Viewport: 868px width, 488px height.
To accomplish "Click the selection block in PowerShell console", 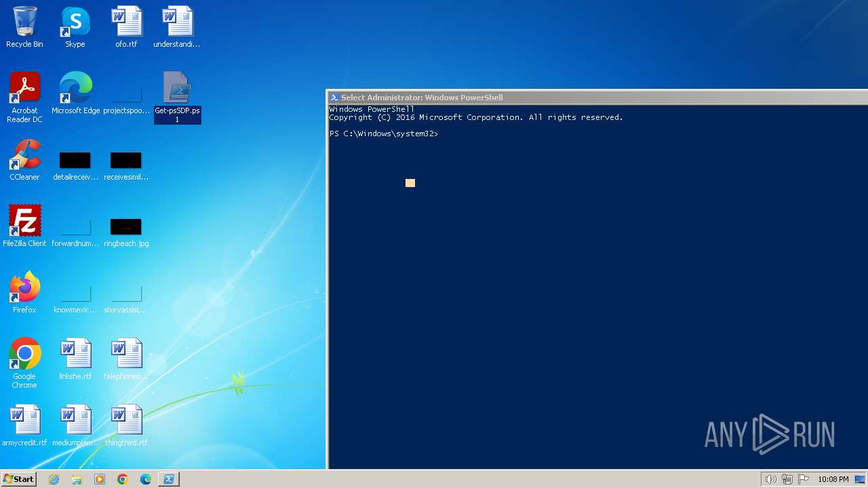I will click(410, 183).
